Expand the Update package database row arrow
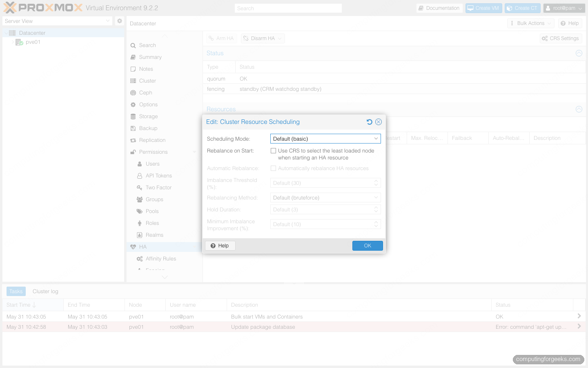 coord(579,326)
